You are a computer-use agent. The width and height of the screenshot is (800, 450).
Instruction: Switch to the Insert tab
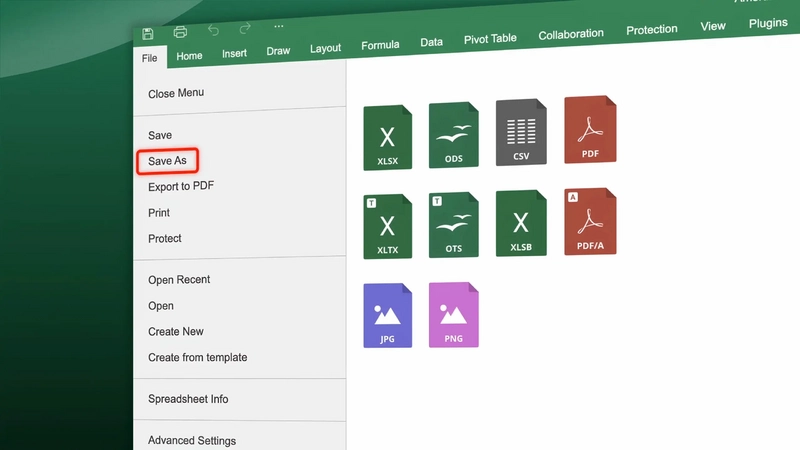(x=234, y=54)
